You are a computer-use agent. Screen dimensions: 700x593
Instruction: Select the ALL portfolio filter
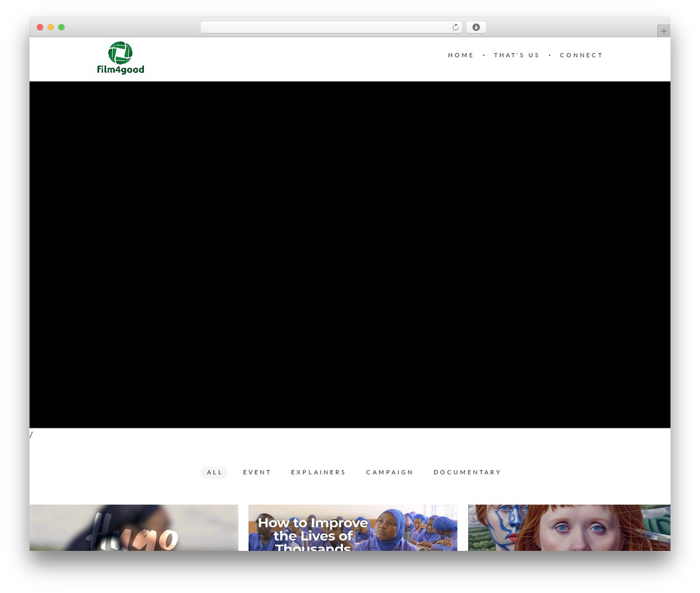214,472
